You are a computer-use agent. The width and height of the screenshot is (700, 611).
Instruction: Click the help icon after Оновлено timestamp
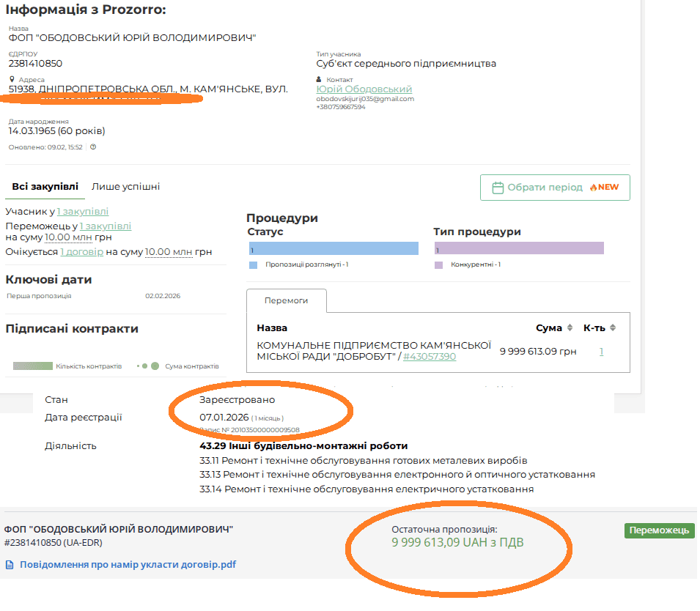(x=93, y=147)
